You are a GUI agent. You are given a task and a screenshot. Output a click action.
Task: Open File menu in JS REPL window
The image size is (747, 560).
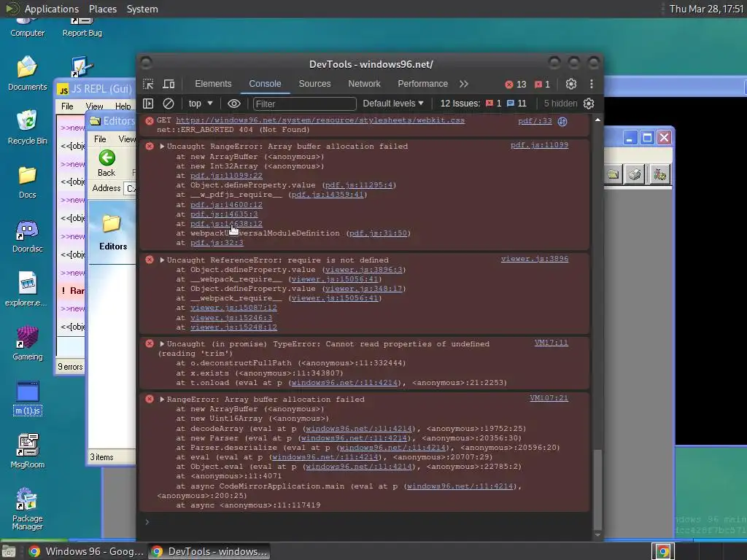(x=67, y=106)
